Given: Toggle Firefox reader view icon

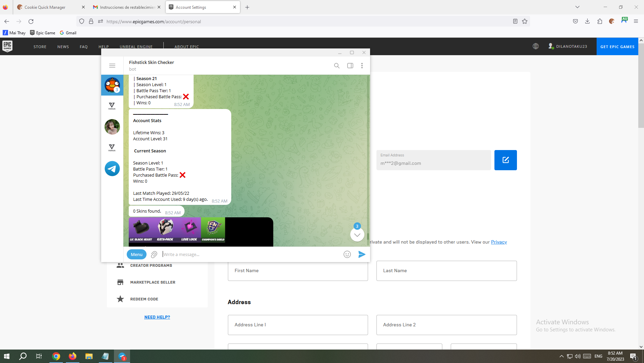Looking at the screenshot, I should pos(515,21).
